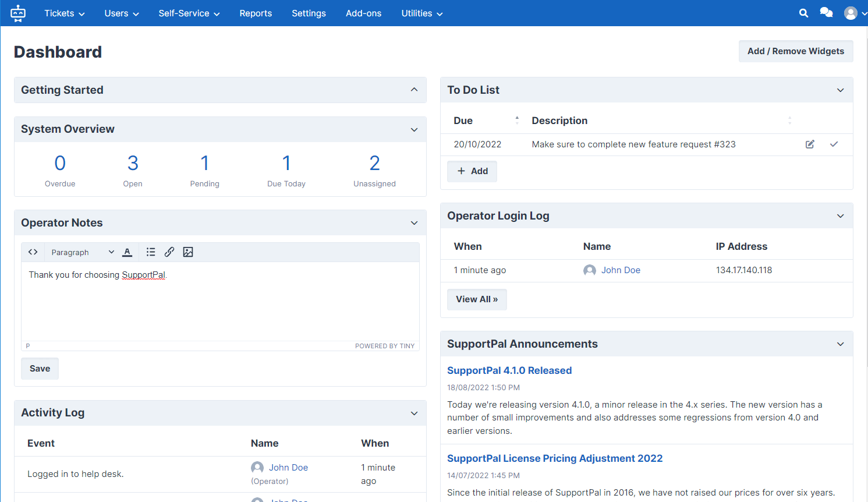Collapse the Activity Log widget
This screenshot has width=868, height=502.
click(414, 413)
